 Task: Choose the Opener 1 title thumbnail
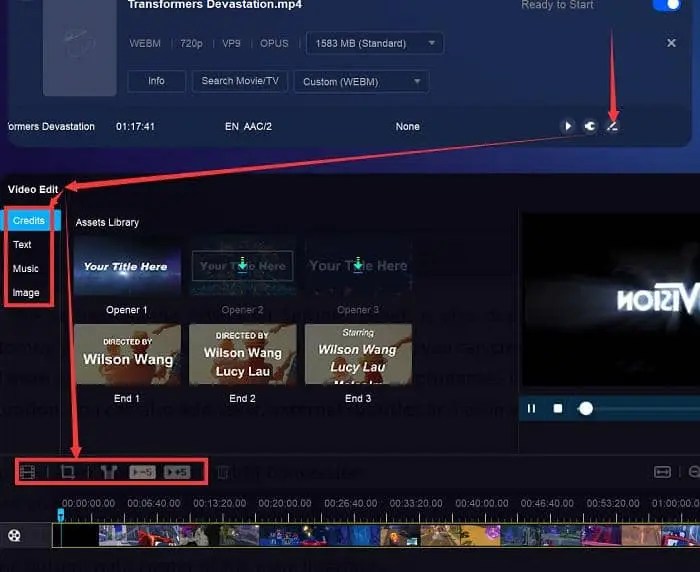coord(128,266)
